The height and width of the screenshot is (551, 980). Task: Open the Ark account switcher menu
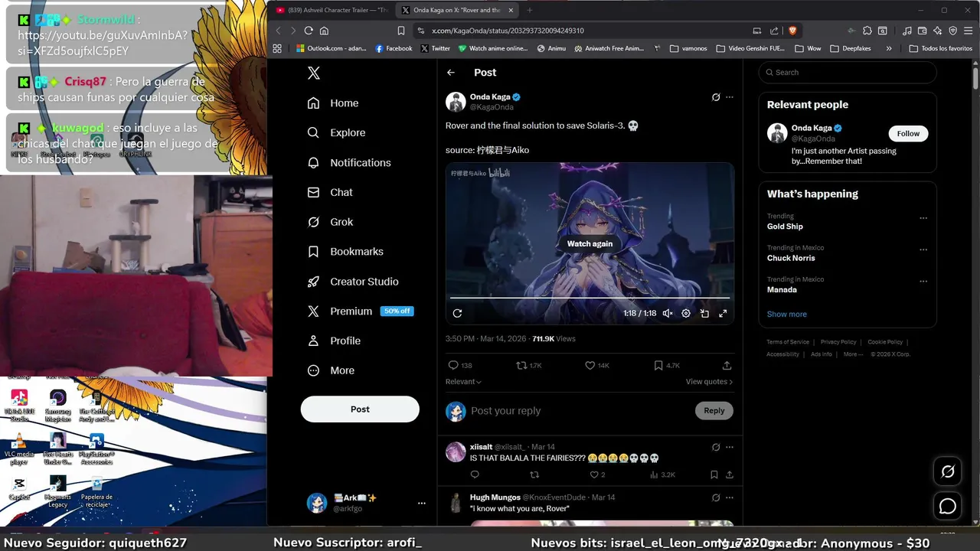[366, 503]
